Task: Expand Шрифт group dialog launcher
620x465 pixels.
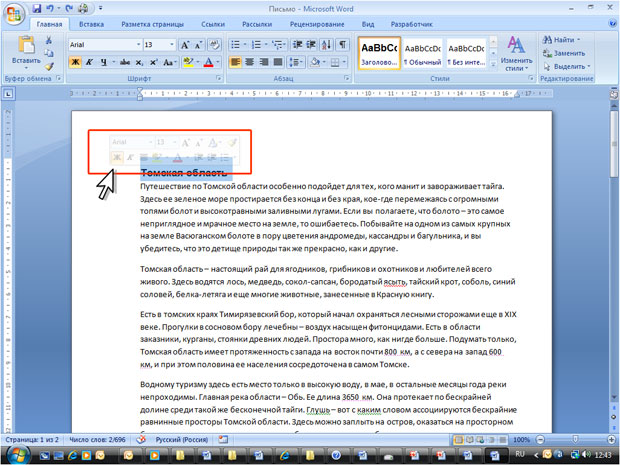Action: [218, 78]
